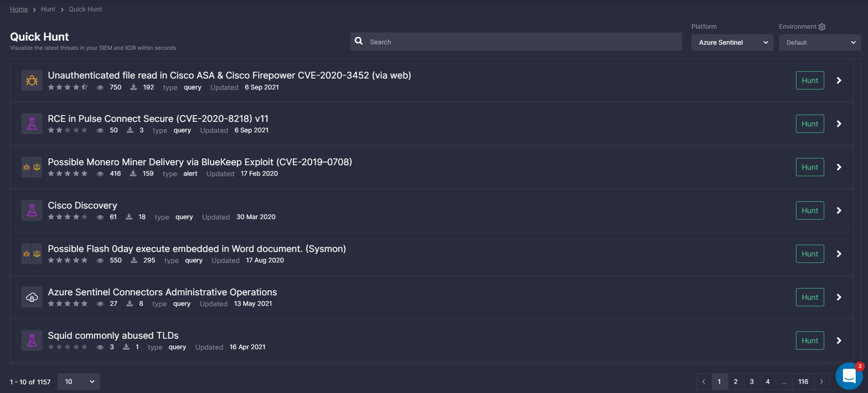The width and height of the screenshot is (868, 393).
Task: Click the flask icon for Cisco Discovery
Action: [32, 210]
